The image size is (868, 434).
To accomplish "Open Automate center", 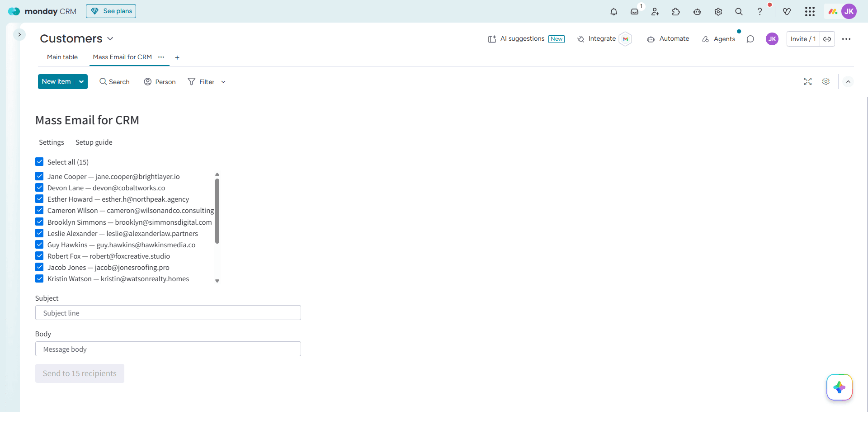I will pyautogui.click(x=668, y=39).
